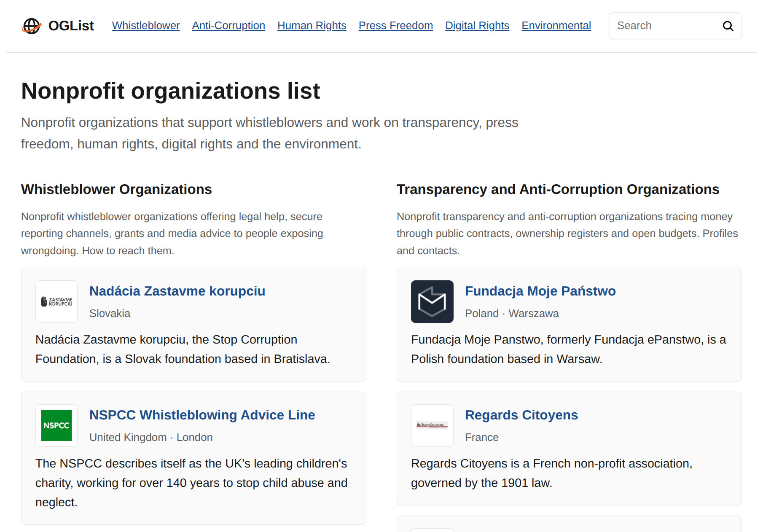Click the OGList site name text

point(71,26)
